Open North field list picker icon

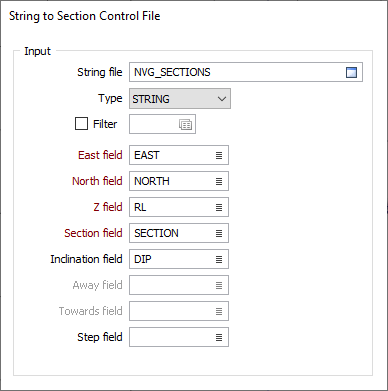click(219, 181)
